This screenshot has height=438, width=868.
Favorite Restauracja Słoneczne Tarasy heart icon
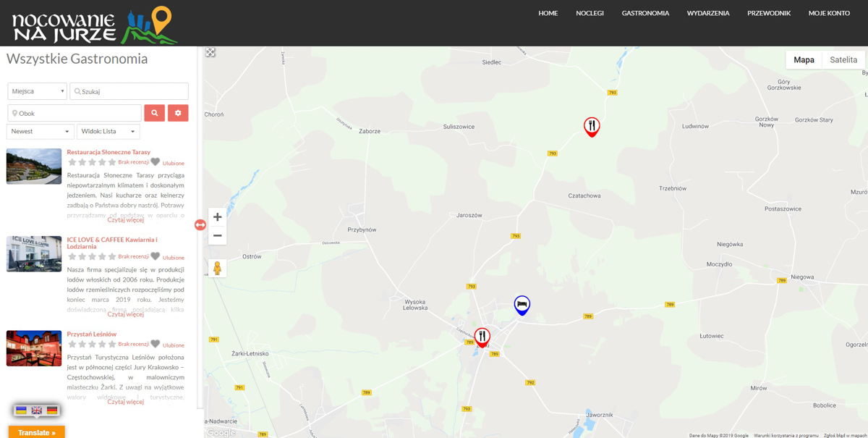(x=155, y=162)
